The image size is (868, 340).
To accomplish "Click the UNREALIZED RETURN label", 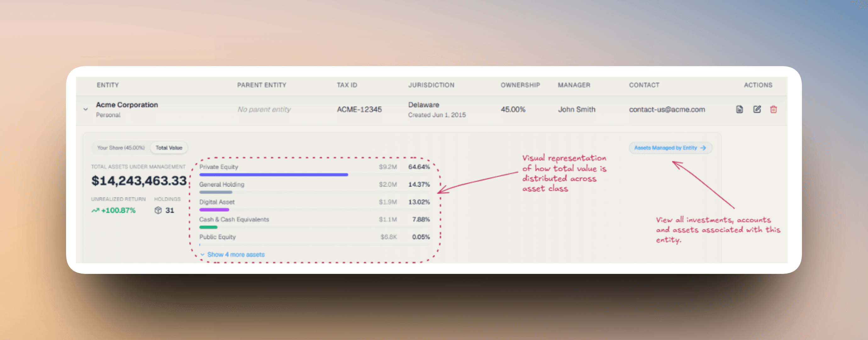I will coord(118,199).
